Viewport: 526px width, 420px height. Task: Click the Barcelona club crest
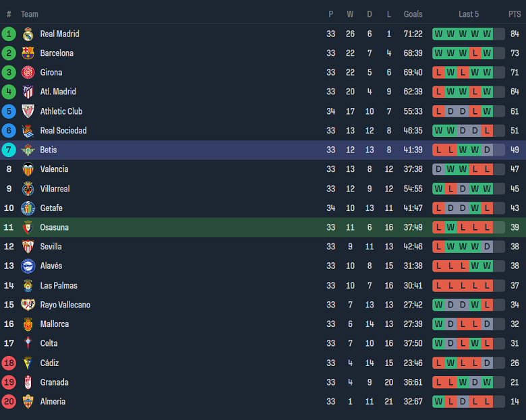tap(28, 53)
